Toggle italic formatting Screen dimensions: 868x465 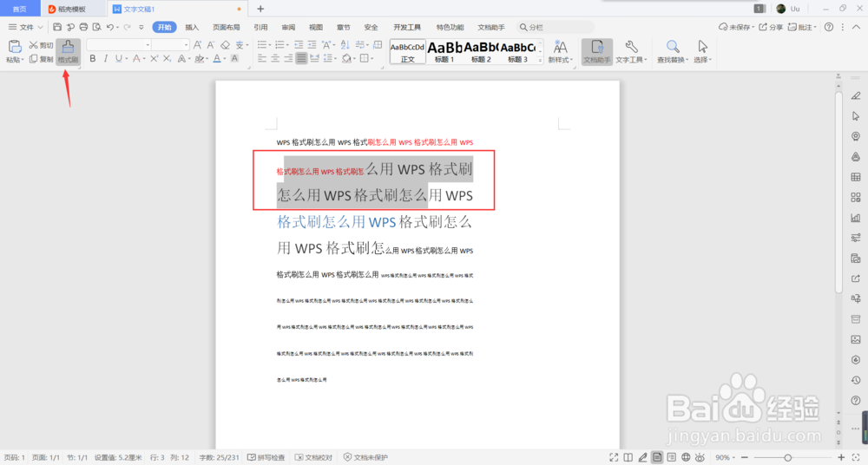105,58
